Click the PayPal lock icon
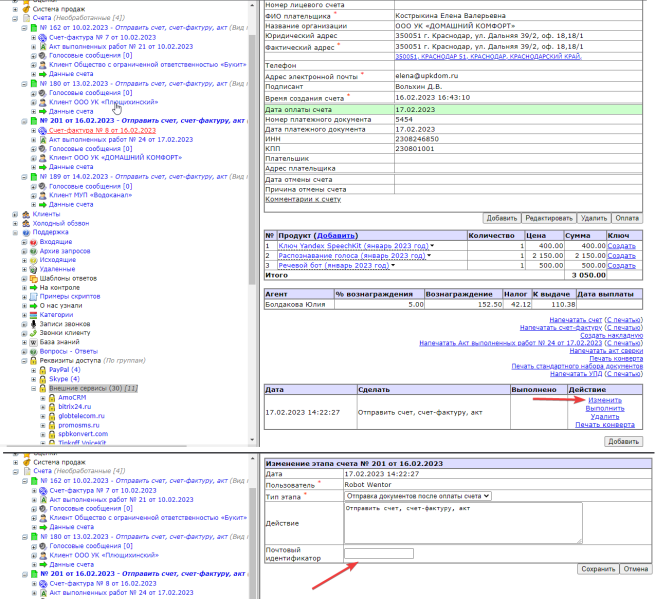Screen dimensions: 655x599 [x=43, y=370]
